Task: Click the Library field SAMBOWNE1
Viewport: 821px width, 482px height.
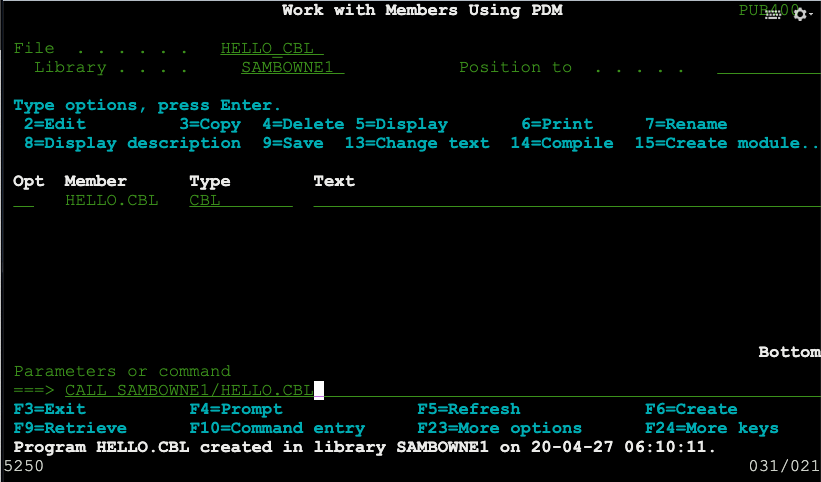Action: click(292, 67)
